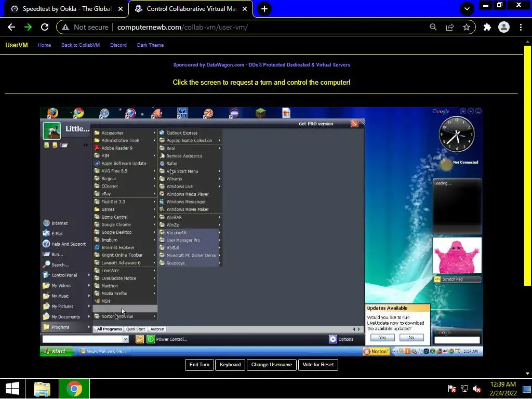
Task: Expand Google Chrome folder
Action: pos(125,224)
